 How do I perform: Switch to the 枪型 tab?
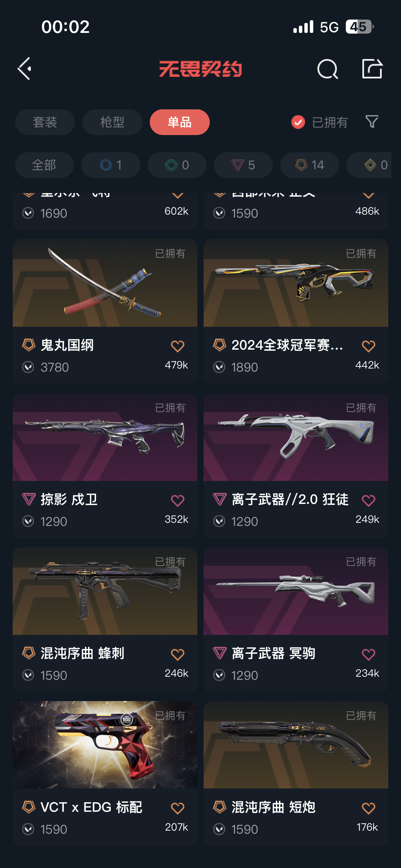112,122
